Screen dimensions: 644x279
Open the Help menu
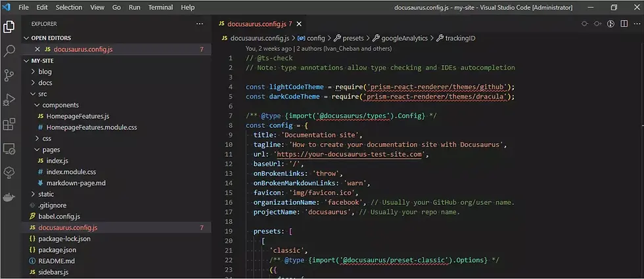pos(188,7)
